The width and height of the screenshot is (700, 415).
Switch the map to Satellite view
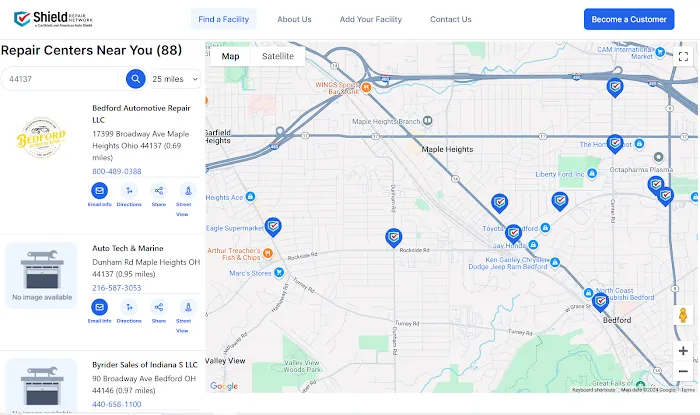point(278,56)
